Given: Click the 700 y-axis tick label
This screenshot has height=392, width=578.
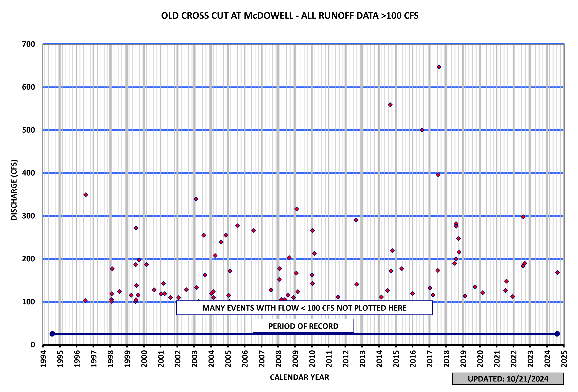Looking at the screenshot, I should [29, 44].
